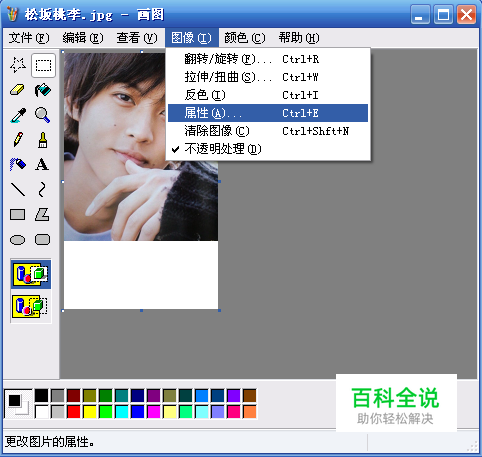The height and width of the screenshot is (457, 482).
Task: Choose the transparent selection mode option
Action: tap(31, 307)
